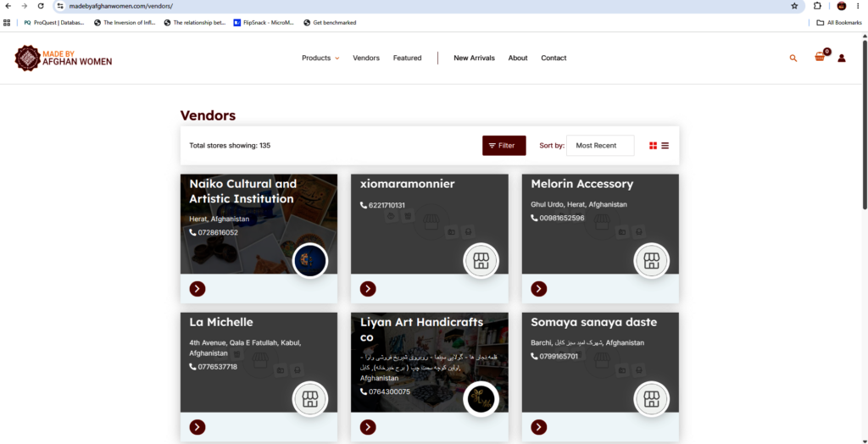Reload the page with refresh icon
This screenshot has height=444, width=868.
click(41, 6)
